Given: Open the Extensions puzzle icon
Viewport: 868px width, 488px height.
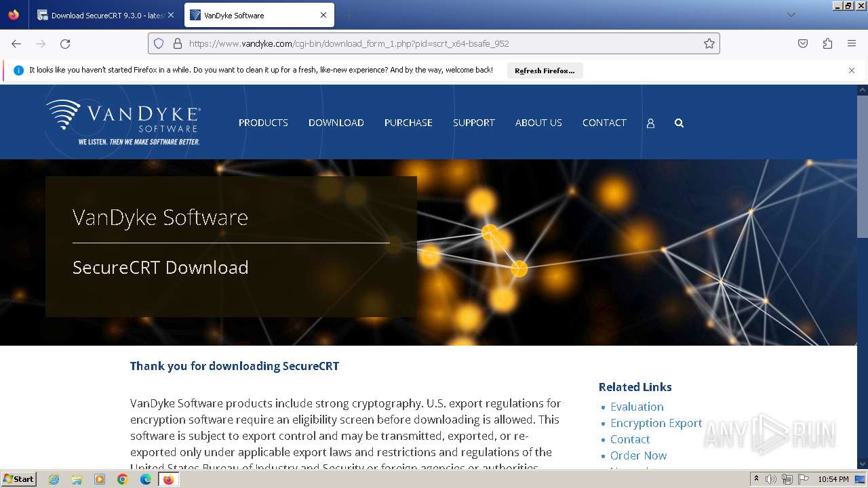Looking at the screenshot, I should pyautogui.click(x=827, y=43).
